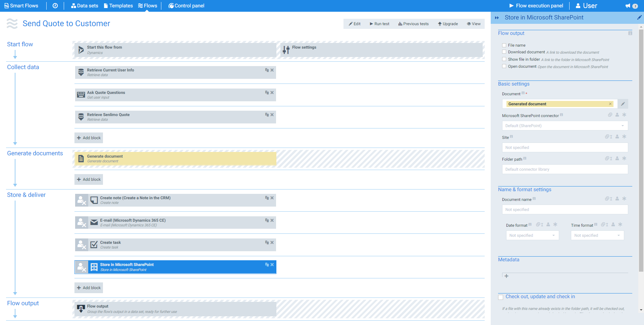The height and width of the screenshot is (325, 644).
Task: Open help via the question mark icon
Action: [x=635, y=6]
